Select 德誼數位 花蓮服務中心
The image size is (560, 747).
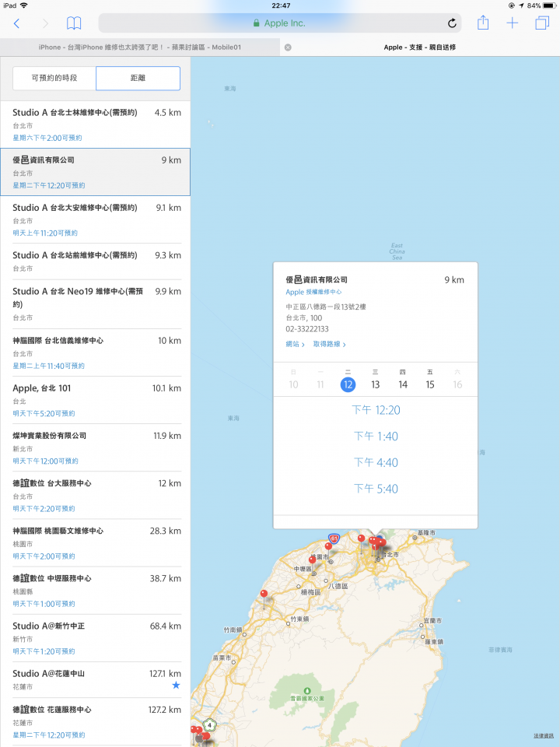(95, 722)
